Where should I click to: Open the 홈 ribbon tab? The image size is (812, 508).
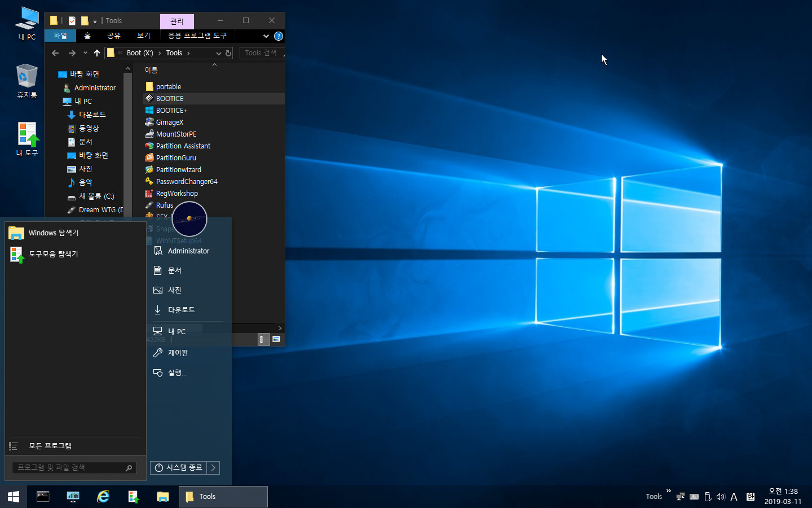pos(87,36)
